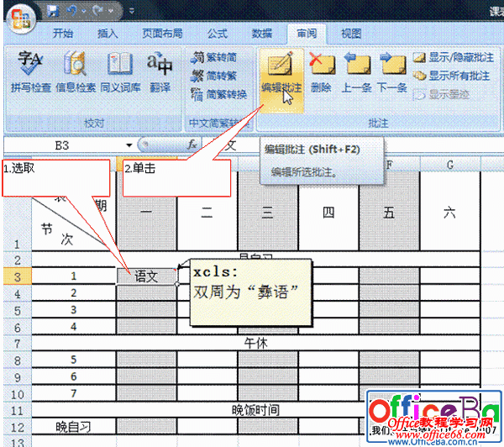Click the fx insert function button
Viewport: 504px width, 447px height.
(192, 145)
